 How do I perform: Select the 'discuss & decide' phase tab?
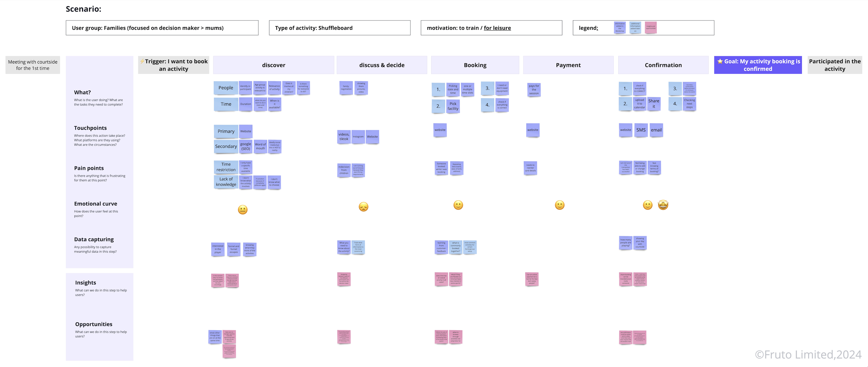[x=381, y=65]
